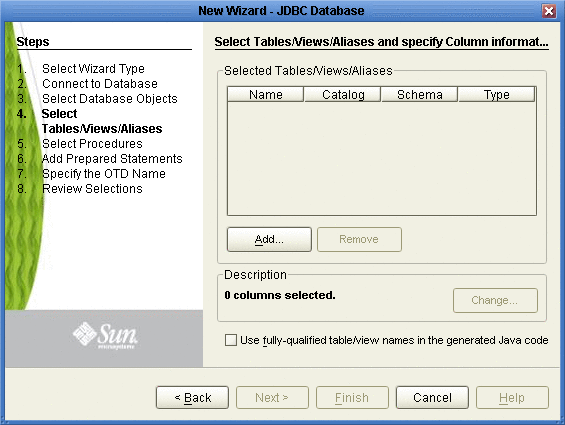This screenshot has width=565, height=425.
Task: Go to previous step with Back button
Action: tap(192, 397)
